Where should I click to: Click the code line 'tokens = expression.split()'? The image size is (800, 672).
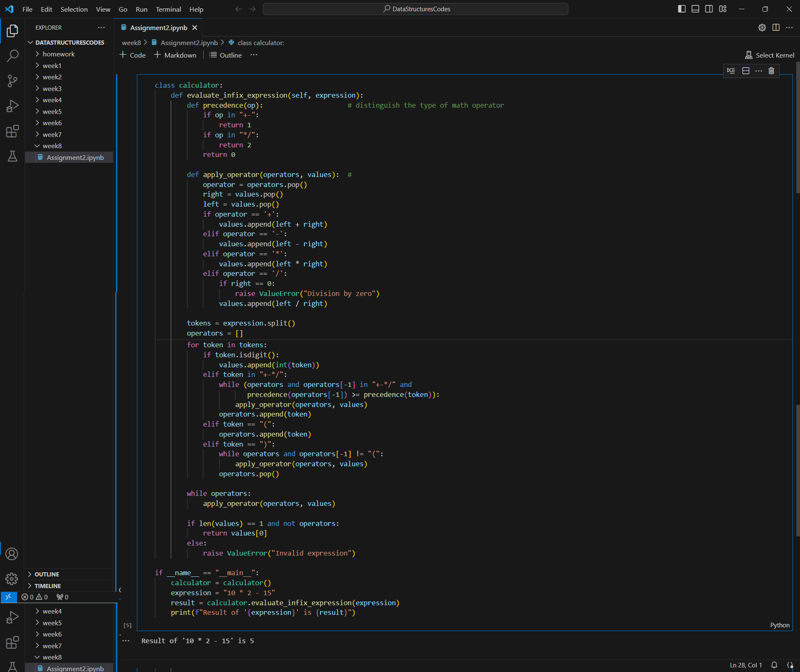pos(241,323)
